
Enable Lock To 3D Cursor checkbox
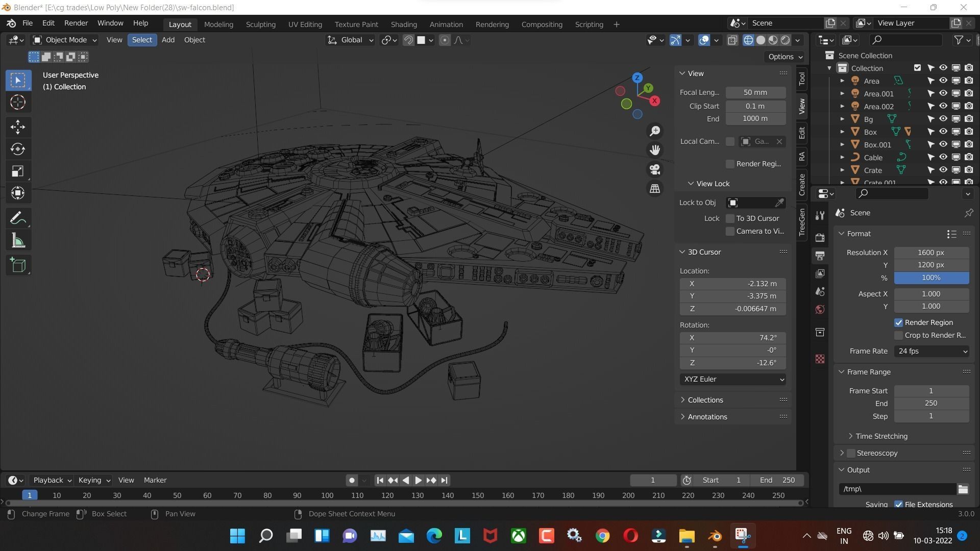point(730,218)
